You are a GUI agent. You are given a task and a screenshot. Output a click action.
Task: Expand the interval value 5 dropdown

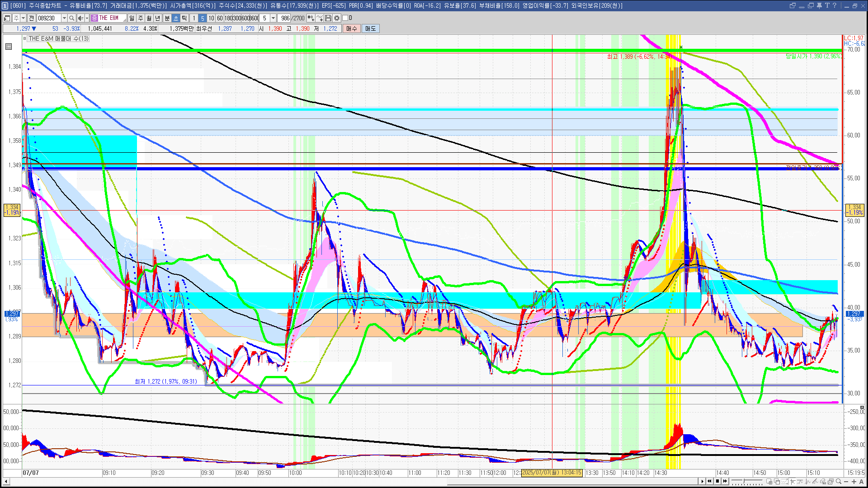coord(273,18)
